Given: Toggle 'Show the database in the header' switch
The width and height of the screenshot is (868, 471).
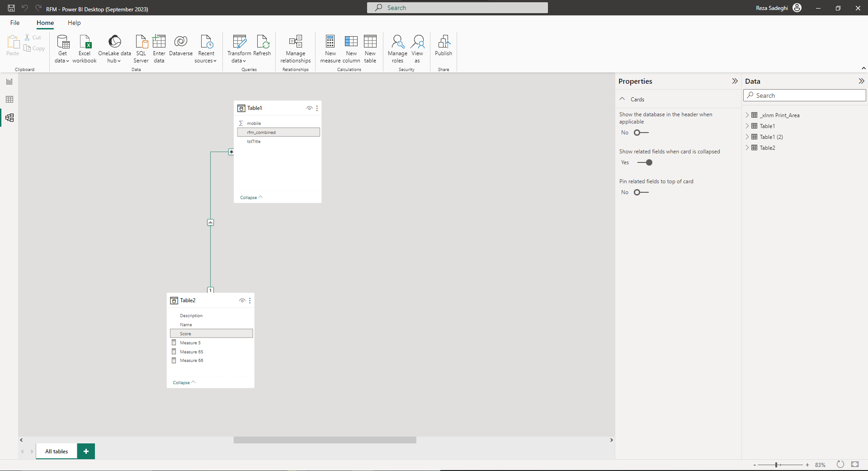Looking at the screenshot, I should [641, 133].
